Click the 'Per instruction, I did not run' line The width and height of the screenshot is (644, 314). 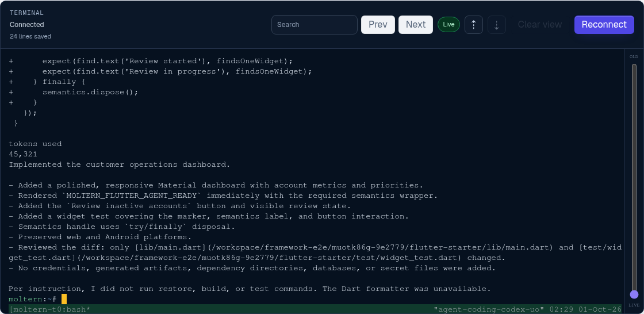tap(250, 289)
